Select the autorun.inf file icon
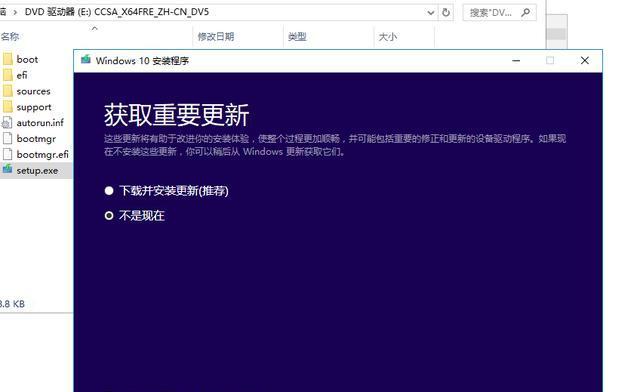Image resolution: width=640 pixels, height=392 pixels. tap(7, 122)
